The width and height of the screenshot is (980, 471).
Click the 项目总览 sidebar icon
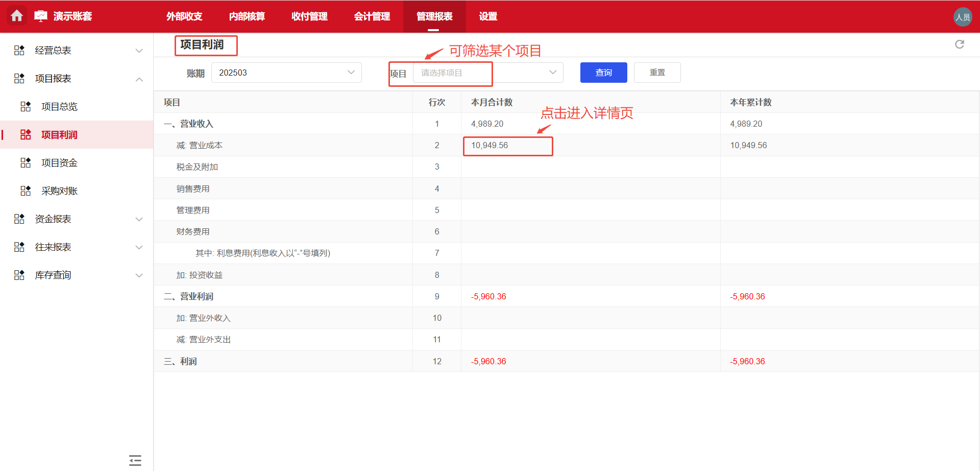26,106
